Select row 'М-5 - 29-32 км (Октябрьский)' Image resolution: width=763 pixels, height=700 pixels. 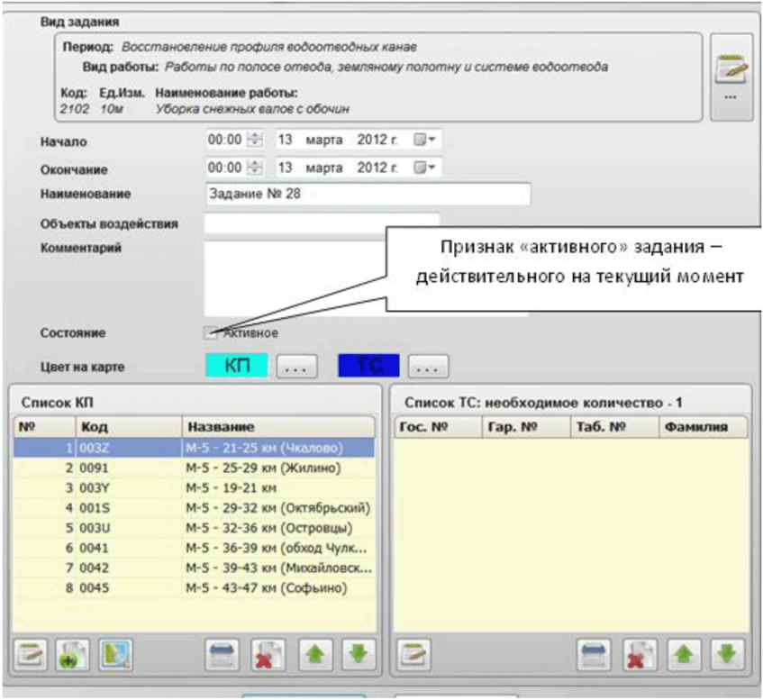click(195, 508)
